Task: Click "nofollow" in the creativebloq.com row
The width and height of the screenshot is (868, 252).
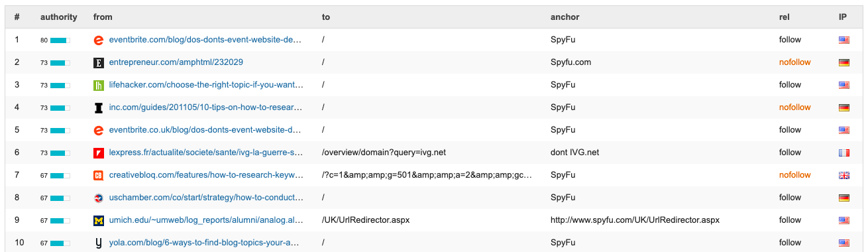Action: coord(794,175)
